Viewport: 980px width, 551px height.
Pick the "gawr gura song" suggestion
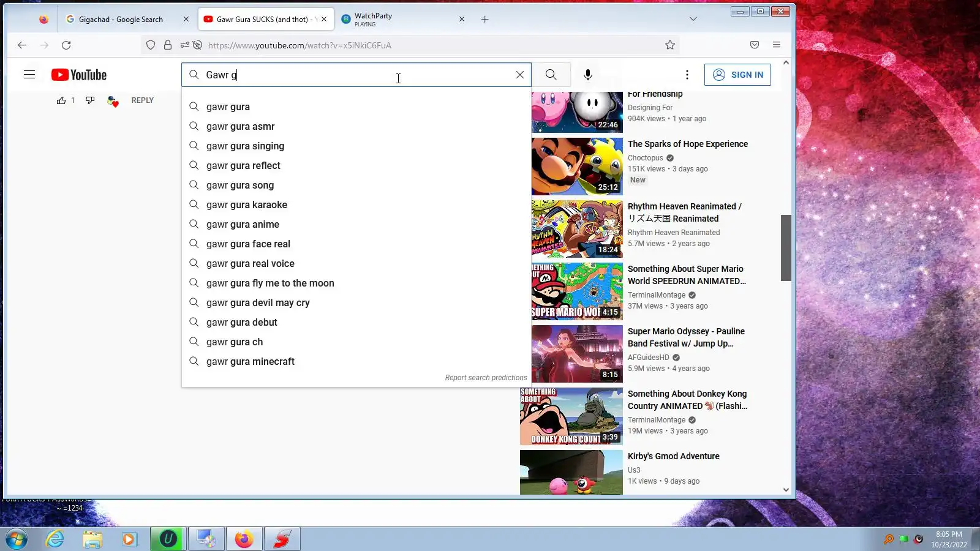point(356,185)
